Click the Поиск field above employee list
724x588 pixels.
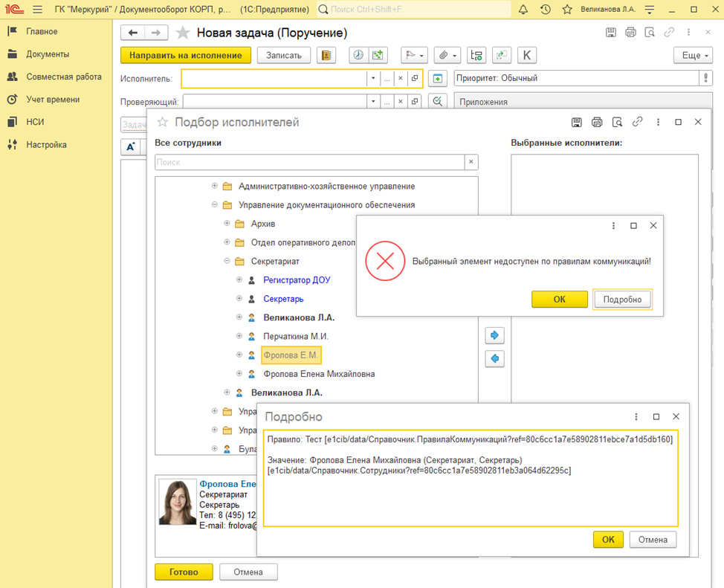pos(309,162)
